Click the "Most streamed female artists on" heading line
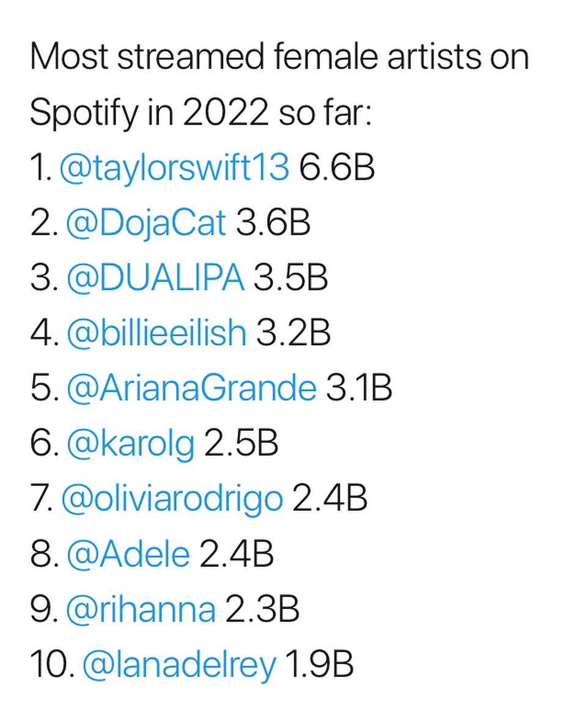 tap(279, 57)
